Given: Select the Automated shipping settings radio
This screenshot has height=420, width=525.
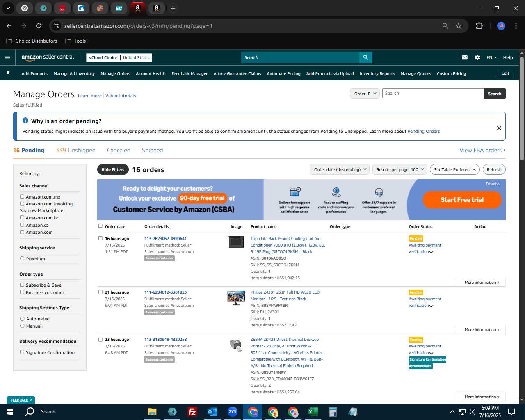Looking at the screenshot, I should click(x=22, y=318).
